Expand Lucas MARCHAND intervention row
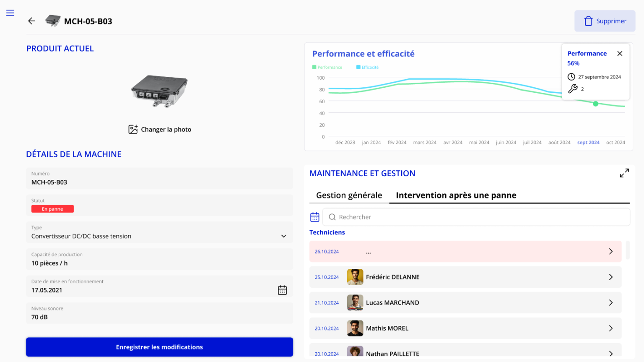Screen dimensions: 644x362 tap(610, 302)
